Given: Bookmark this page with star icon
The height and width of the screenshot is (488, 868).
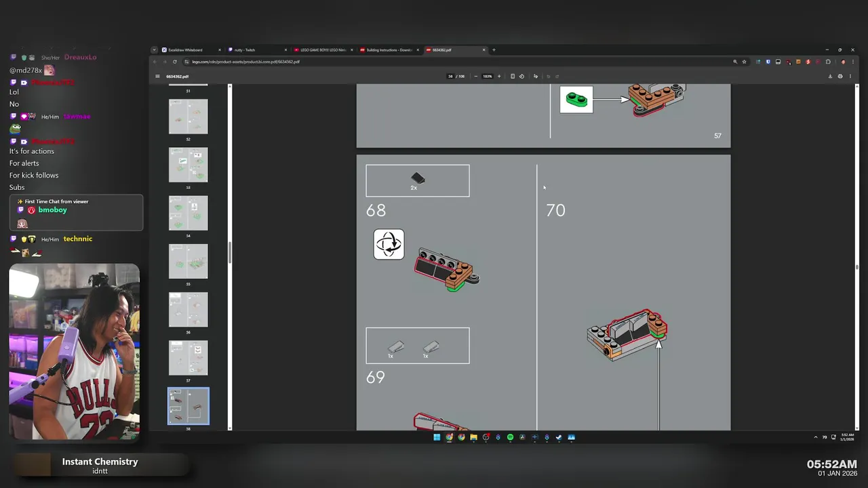Looking at the screenshot, I should click(744, 62).
